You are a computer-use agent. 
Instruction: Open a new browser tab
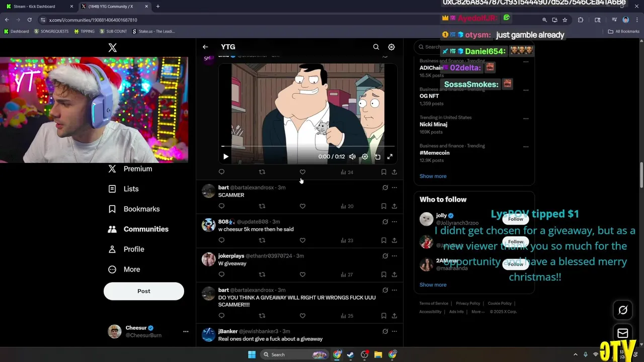click(x=158, y=7)
